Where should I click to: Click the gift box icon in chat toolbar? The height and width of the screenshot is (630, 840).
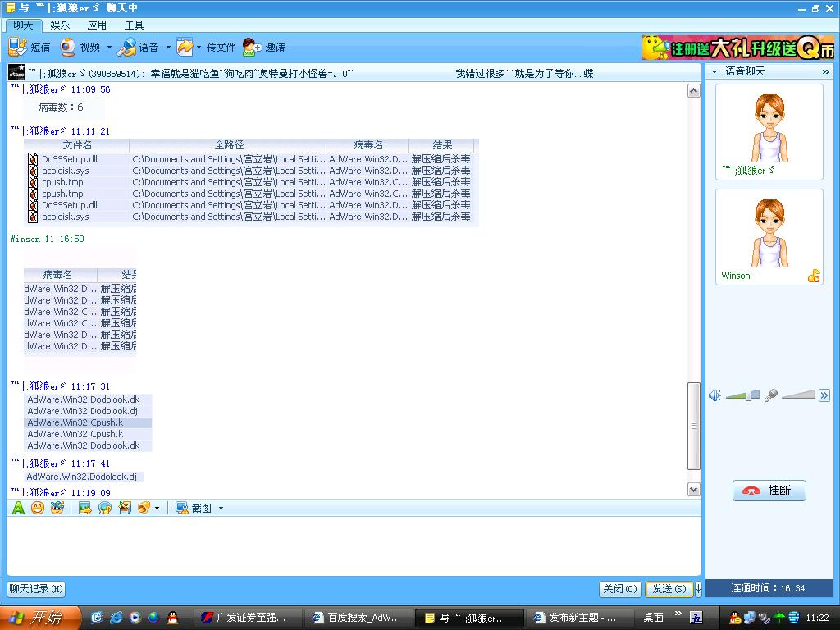pos(125,508)
